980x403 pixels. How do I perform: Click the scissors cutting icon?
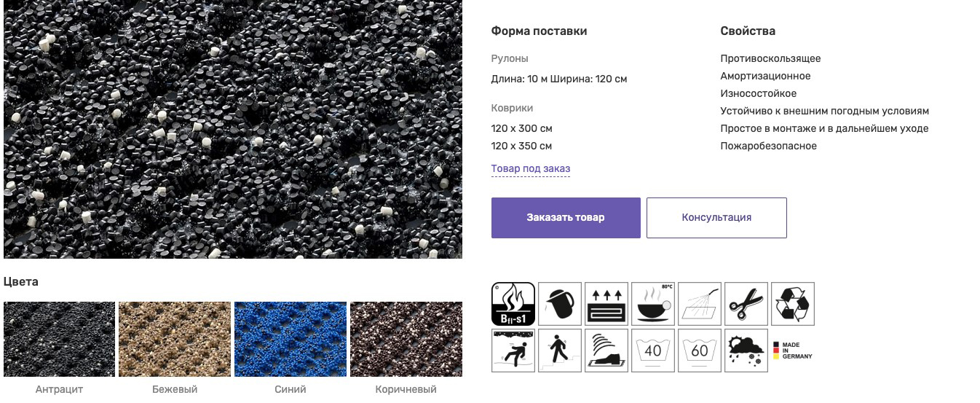pos(746,304)
